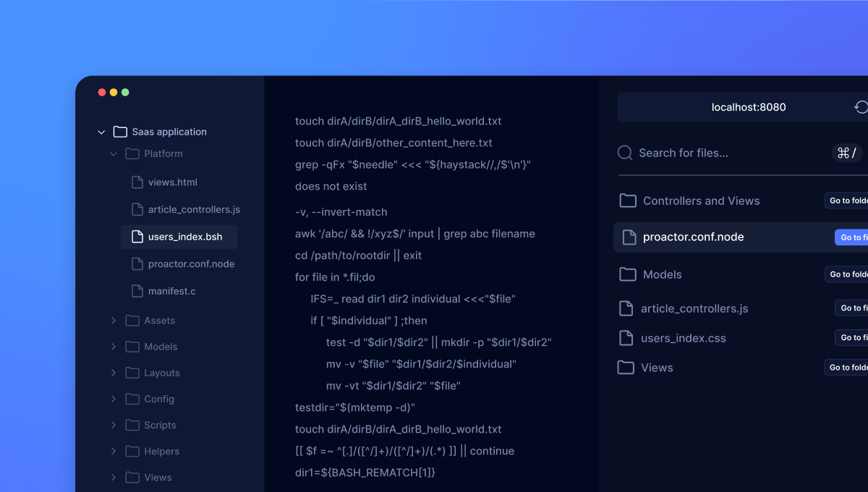Click the manifest.c file icon
The image size is (868, 492).
click(x=136, y=290)
